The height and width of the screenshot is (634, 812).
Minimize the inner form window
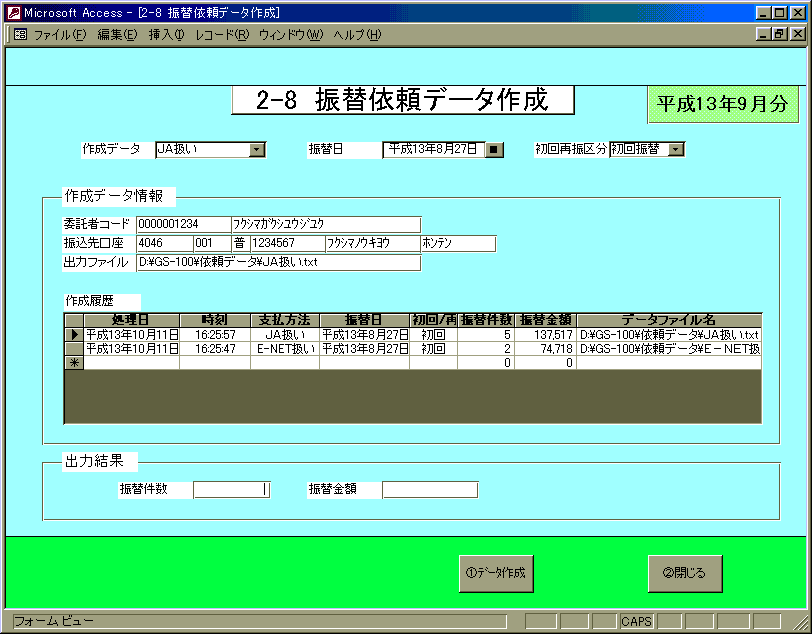click(x=763, y=34)
